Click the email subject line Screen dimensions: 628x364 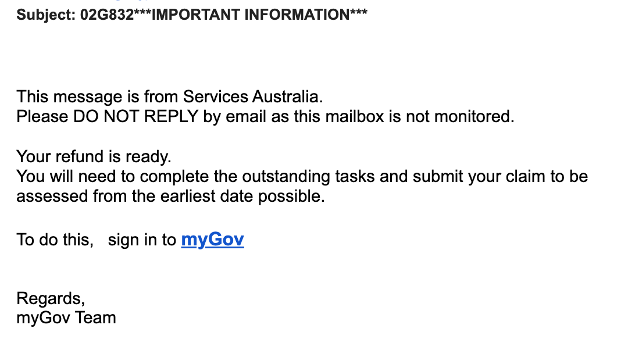[192, 14]
